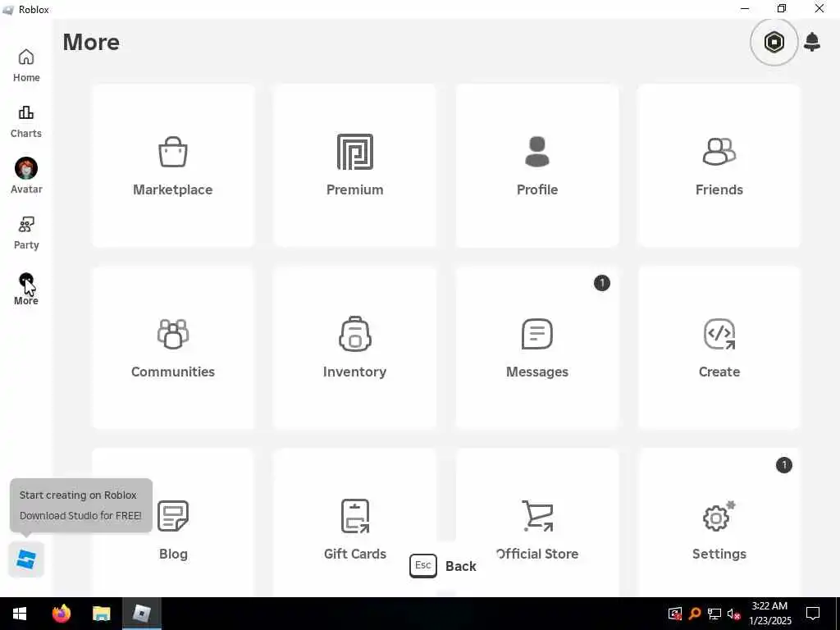Open the Create code icon
The width and height of the screenshot is (840, 630).
(719, 334)
